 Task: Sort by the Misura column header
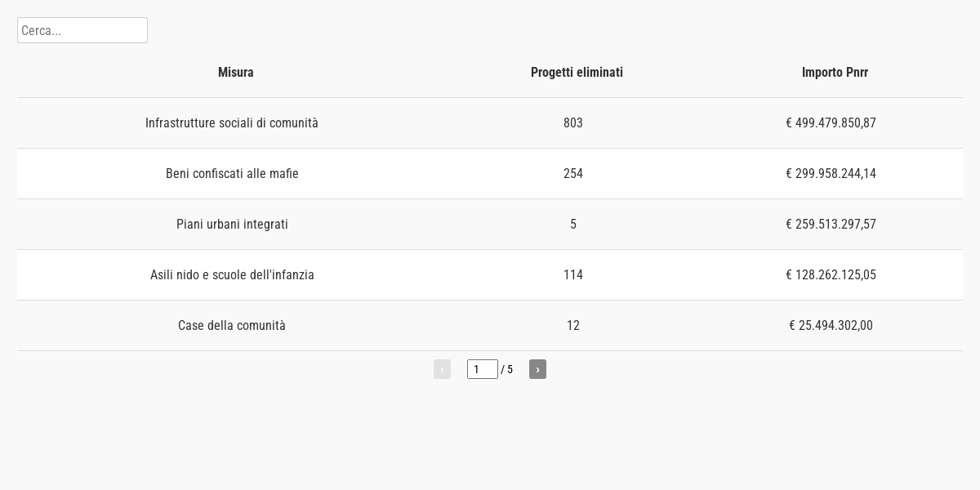[x=236, y=73]
